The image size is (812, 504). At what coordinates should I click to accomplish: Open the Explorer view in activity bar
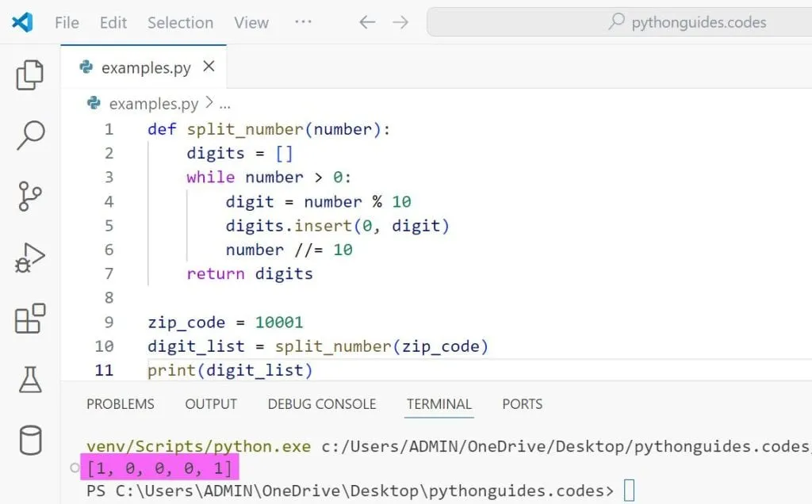30,74
